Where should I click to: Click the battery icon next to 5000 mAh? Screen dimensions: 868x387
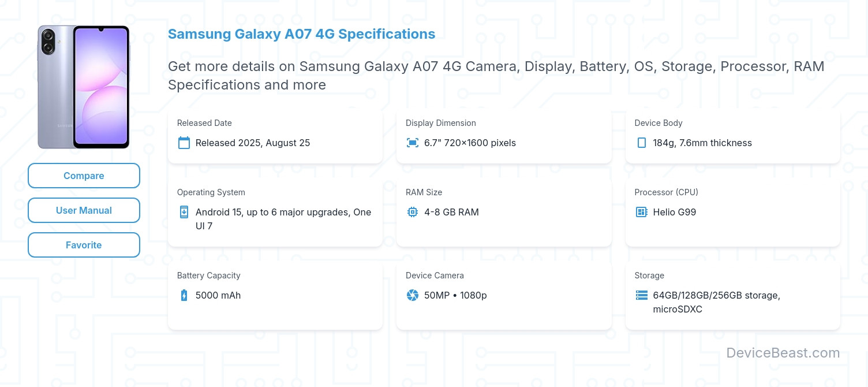[x=184, y=295]
